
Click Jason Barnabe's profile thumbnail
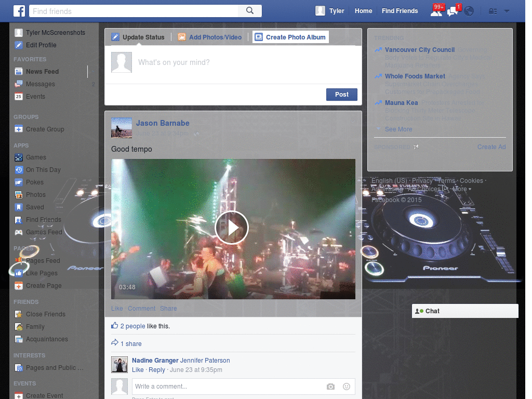[122, 128]
